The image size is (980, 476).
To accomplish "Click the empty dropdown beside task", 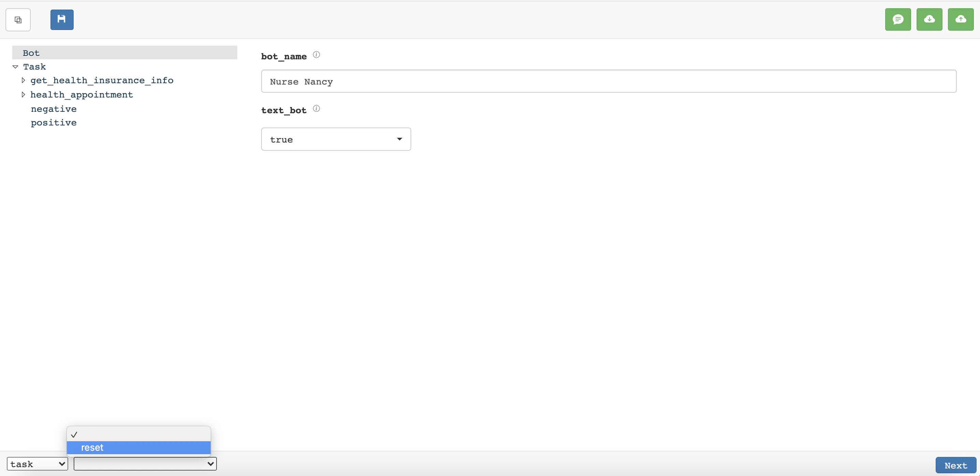I will pyautogui.click(x=145, y=464).
